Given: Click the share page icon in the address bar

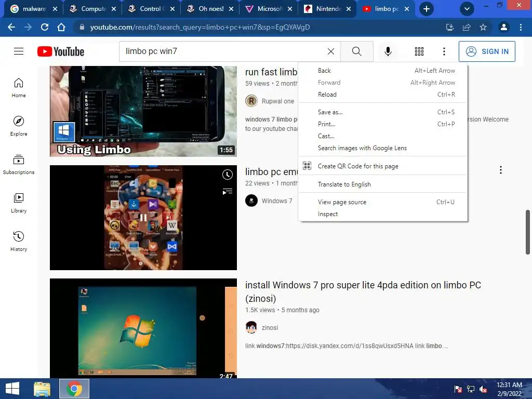Looking at the screenshot, I should (467, 27).
